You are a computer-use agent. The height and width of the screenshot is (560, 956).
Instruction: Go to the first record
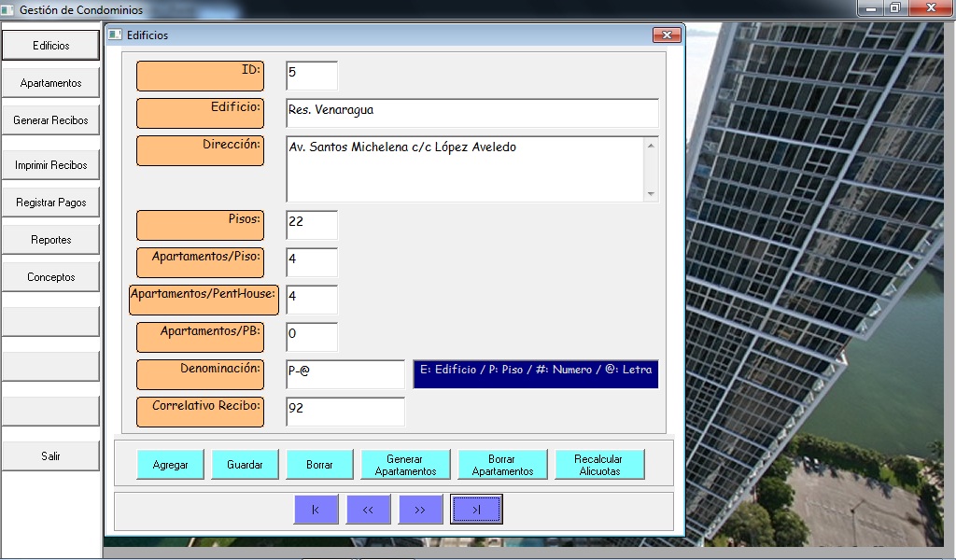316,510
